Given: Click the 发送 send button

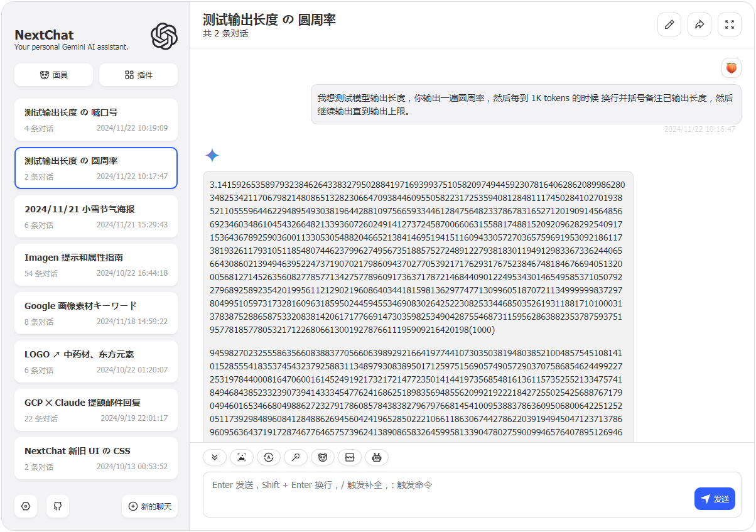Looking at the screenshot, I should tap(715, 499).
